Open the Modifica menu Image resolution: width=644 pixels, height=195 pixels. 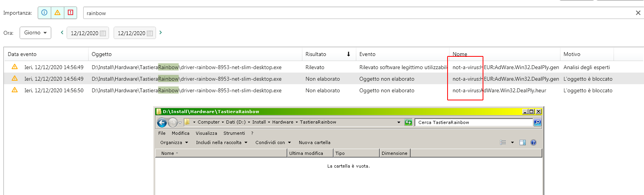point(180,133)
